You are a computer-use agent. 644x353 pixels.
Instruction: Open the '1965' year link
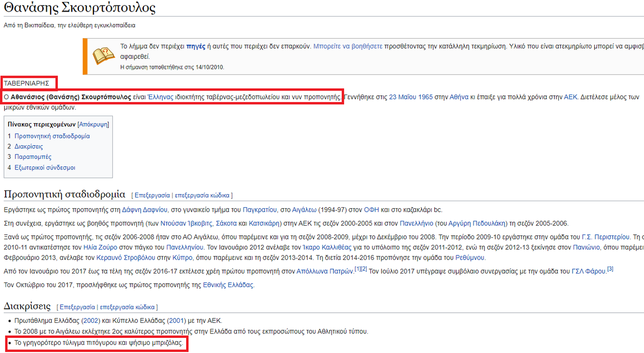[x=426, y=97]
